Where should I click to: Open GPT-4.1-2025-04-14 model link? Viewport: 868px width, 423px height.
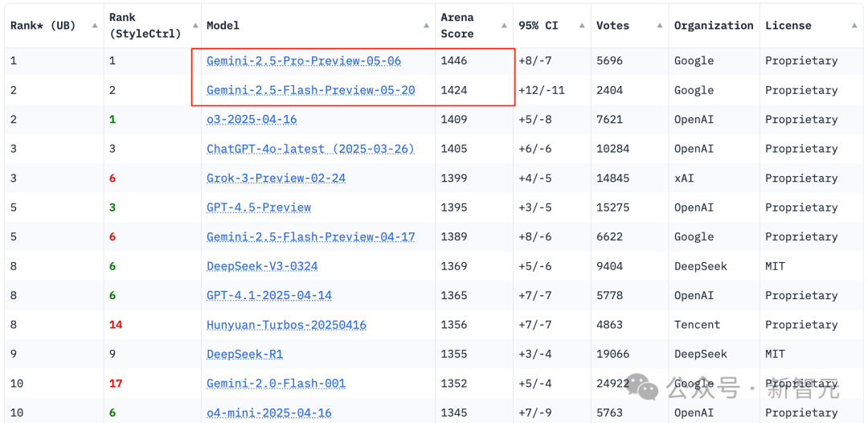269,296
